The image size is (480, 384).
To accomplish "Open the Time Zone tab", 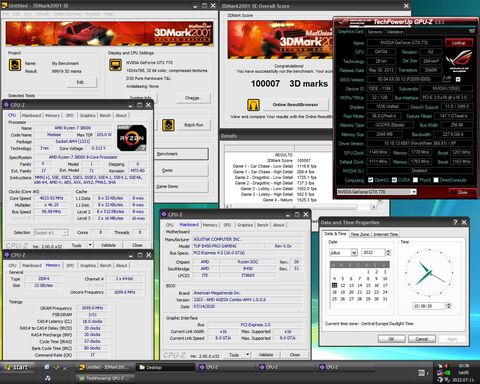I will 360,234.
